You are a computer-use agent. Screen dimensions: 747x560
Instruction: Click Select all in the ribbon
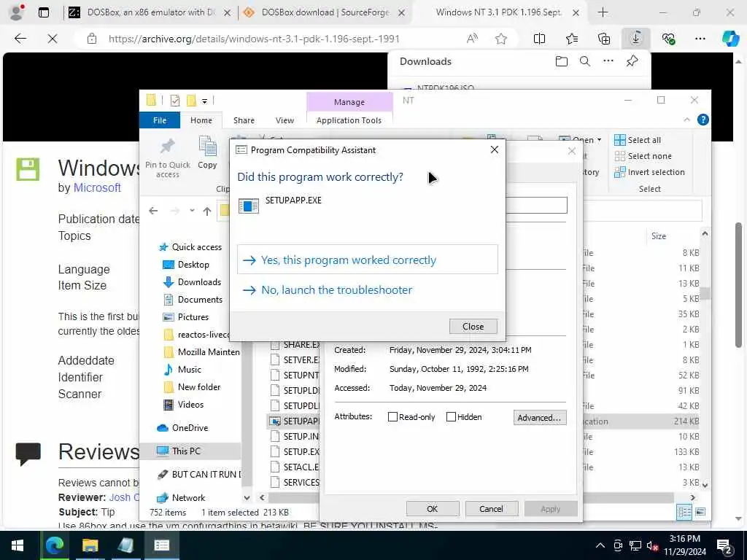[x=638, y=140]
